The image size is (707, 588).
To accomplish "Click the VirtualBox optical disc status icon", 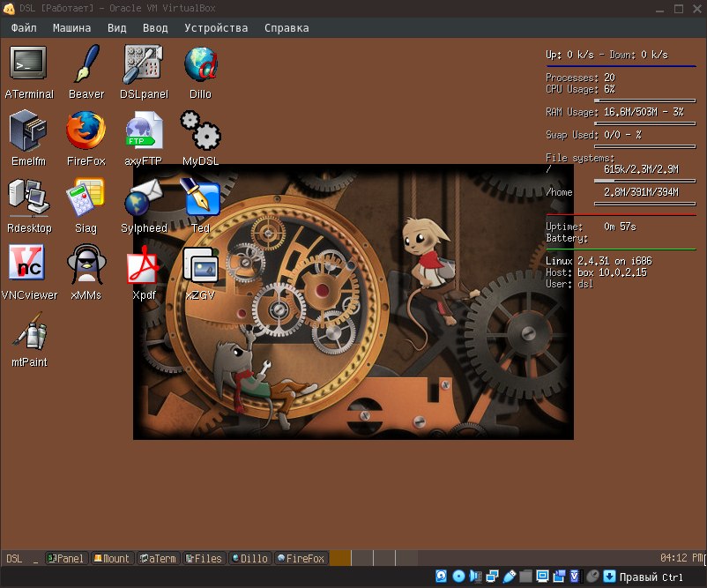I will 458,576.
